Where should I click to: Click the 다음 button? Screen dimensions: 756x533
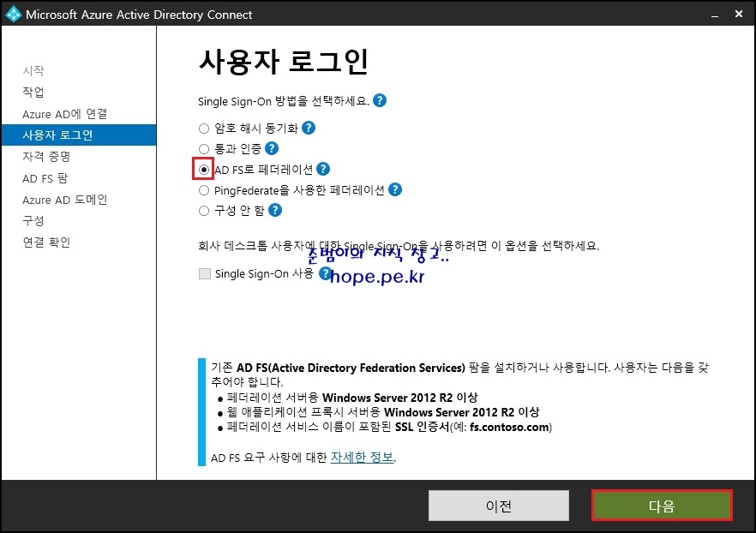coord(662,506)
